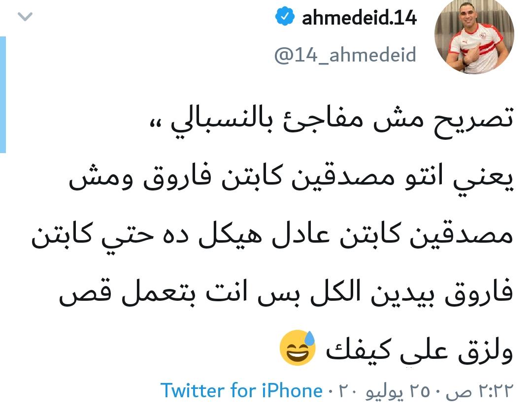Image resolution: width=532 pixels, height=412 pixels.
Task: Click the @14_ahmedeid handle
Action: pyautogui.click(x=345, y=55)
